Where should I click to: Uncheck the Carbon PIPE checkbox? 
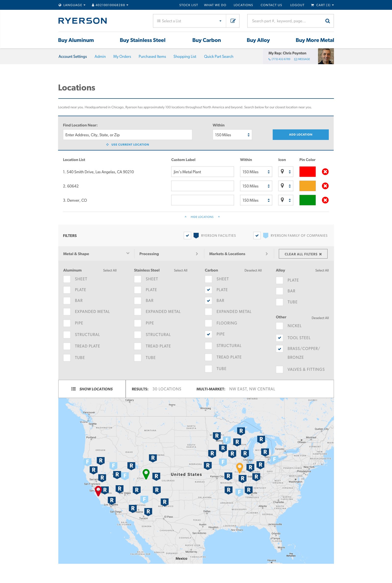tap(208, 334)
